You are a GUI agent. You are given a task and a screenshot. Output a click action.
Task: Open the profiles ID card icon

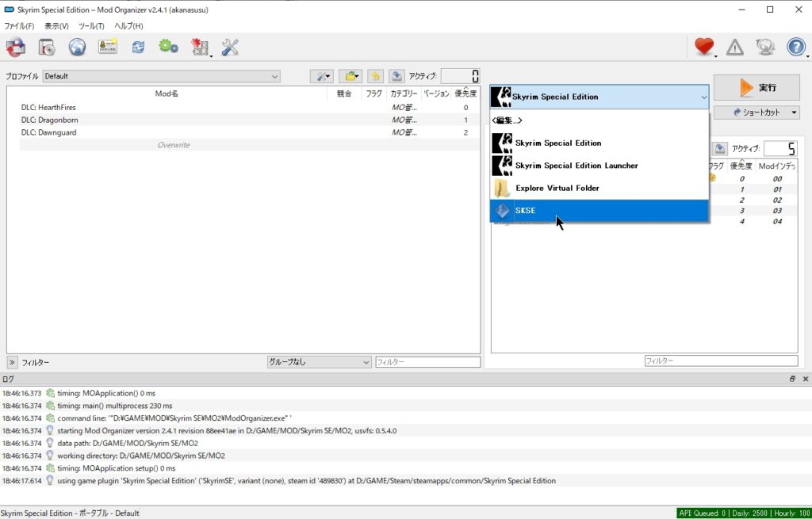coord(108,47)
